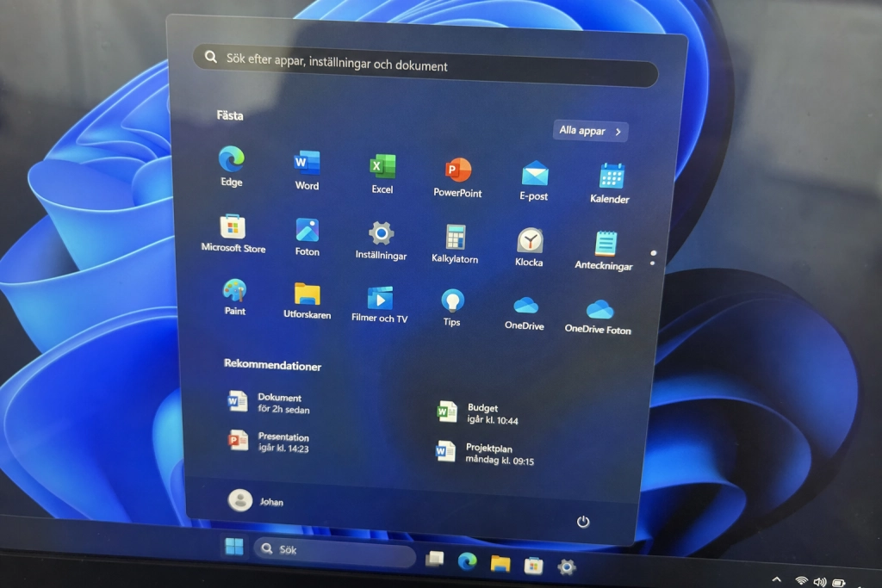Open the recommended Dokument file
This screenshot has height=588, width=882.
point(269,403)
